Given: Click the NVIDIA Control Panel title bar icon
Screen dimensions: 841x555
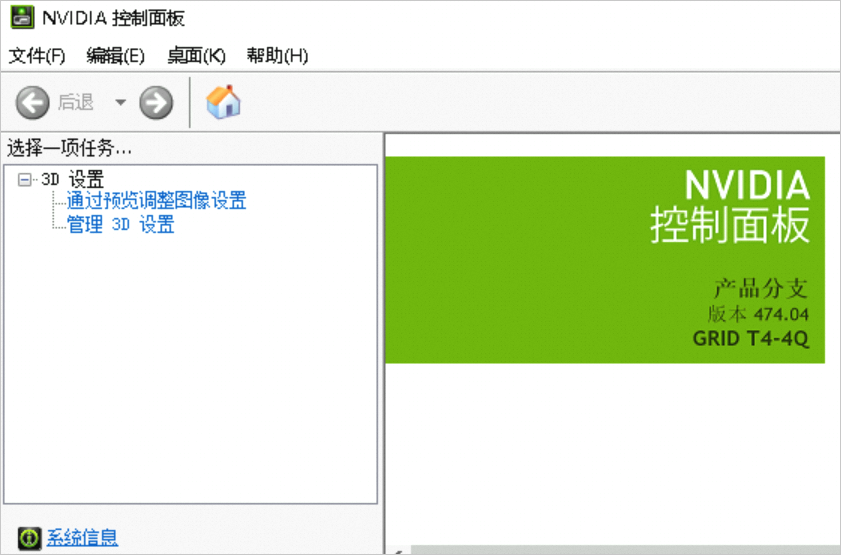Looking at the screenshot, I should coord(23,17).
